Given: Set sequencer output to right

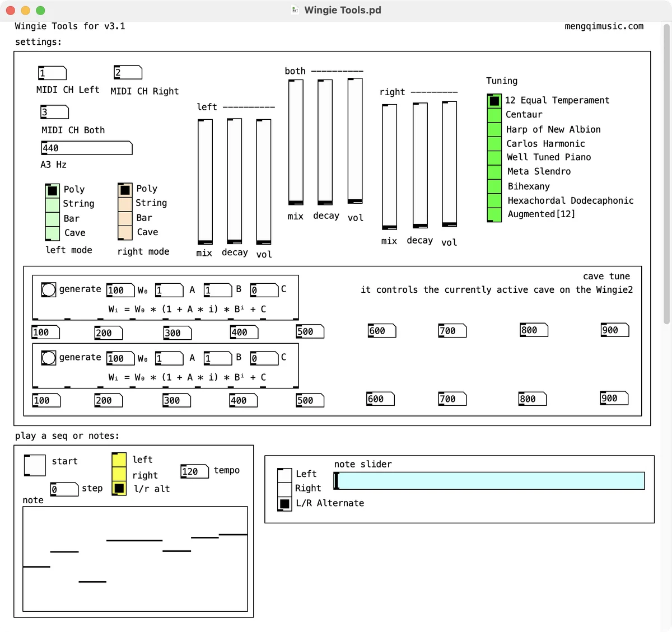Looking at the screenshot, I should [119, 475].
